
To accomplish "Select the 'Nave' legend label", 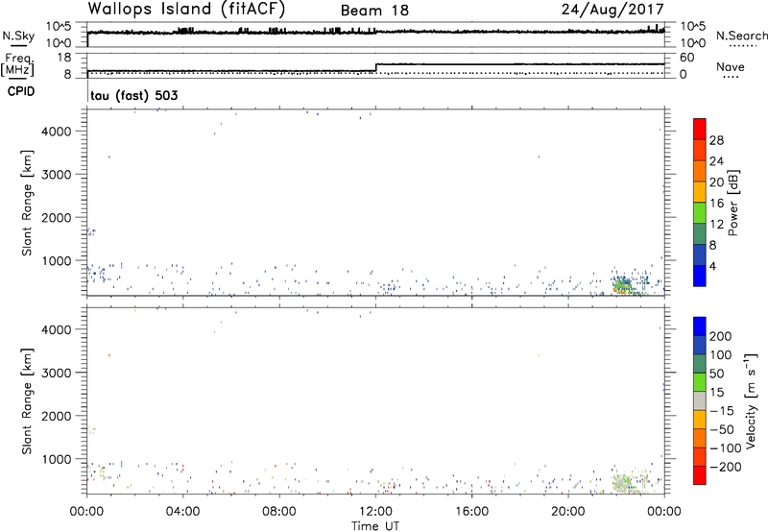I will (x=731, y=66).
